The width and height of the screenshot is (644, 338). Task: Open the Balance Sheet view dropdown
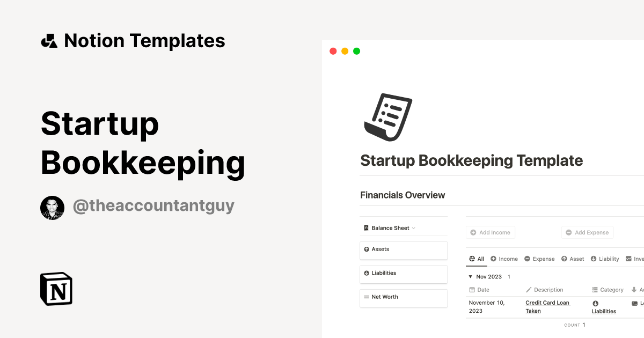tap(413, 227)
